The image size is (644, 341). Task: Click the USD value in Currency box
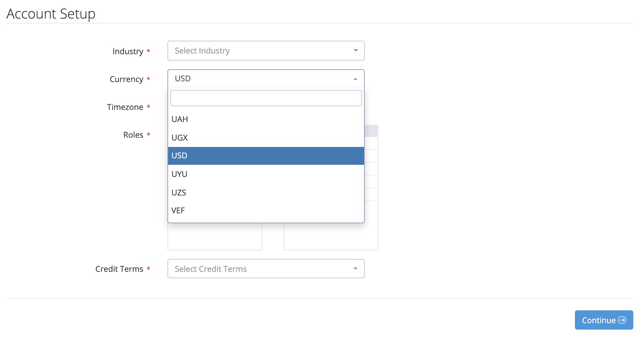(x=183, y=78)
